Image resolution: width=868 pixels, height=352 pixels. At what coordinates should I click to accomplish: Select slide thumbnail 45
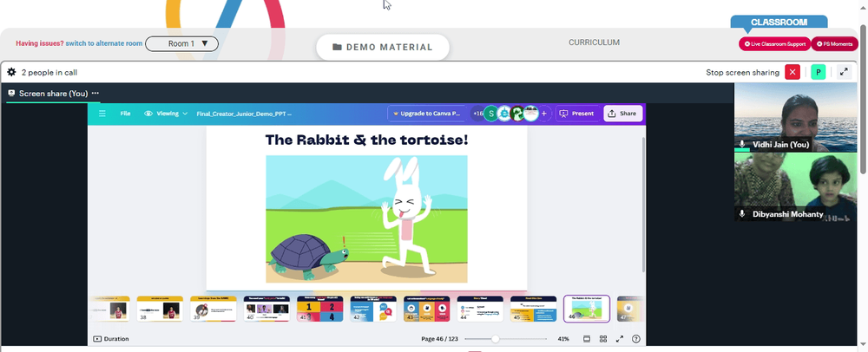534,309
